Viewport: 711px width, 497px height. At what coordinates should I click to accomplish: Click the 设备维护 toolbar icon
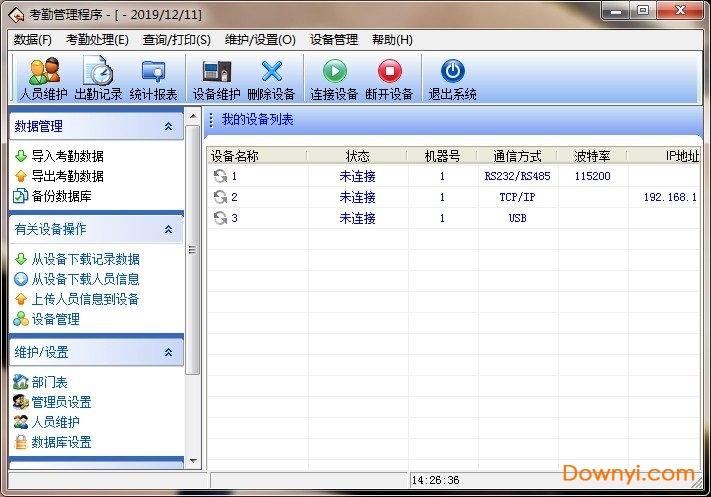216,79
